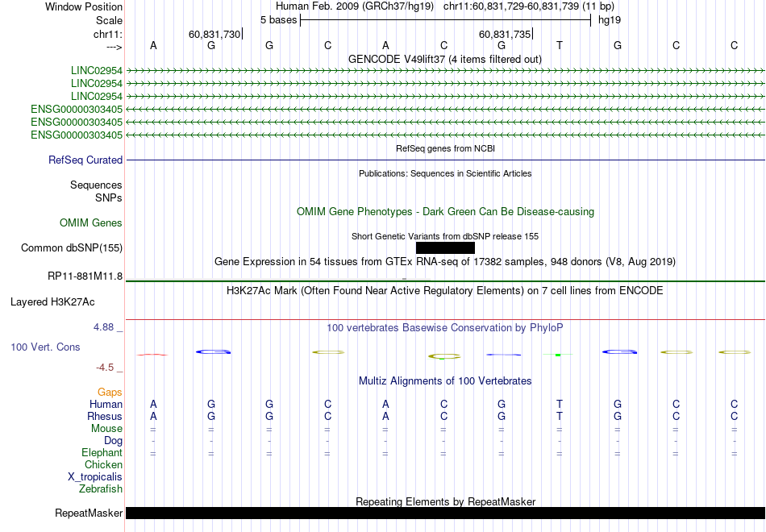Click the chr11: ruler label
The image size is (766, 532).
tap(108, 34)
